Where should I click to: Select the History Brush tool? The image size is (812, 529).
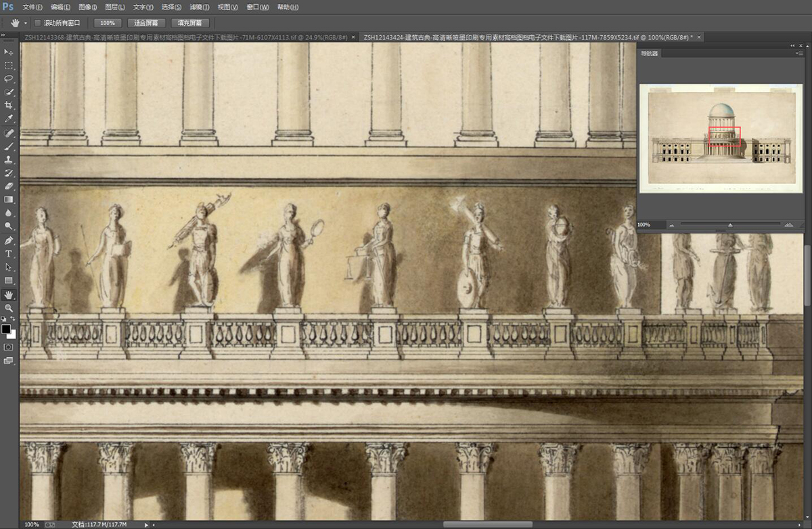click(x=9, y=173)
